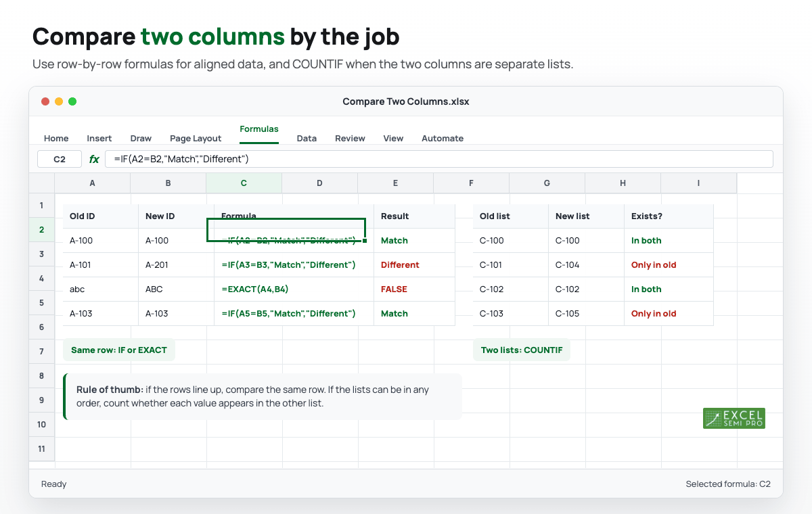The image size is (812, 514).
Task: Open the Home ribbon tab
Action: coord(56,138)
